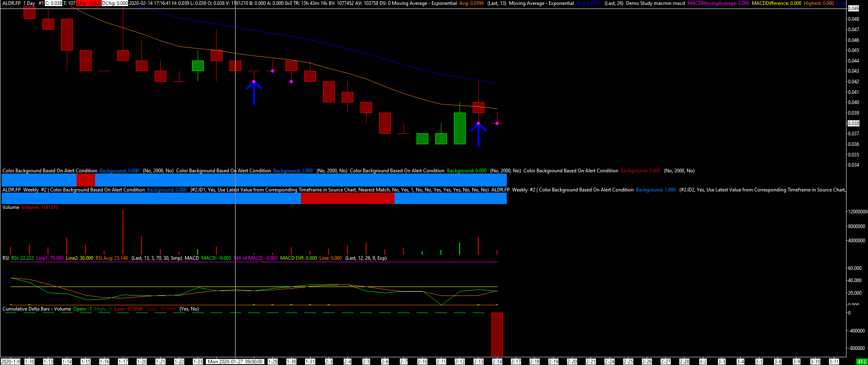Select the -800000 delta scale label
This screenshot has width=868, height=365.
tap(856, 348)
